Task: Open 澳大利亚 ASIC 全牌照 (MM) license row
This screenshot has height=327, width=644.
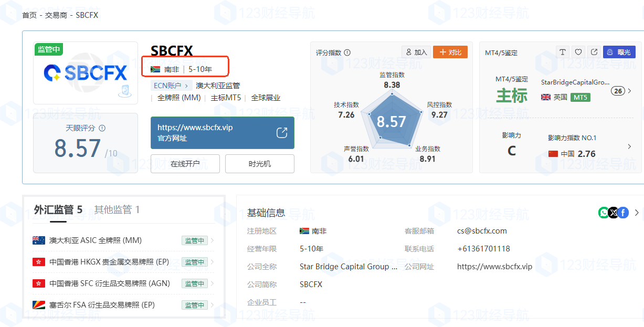Action: 123,240
